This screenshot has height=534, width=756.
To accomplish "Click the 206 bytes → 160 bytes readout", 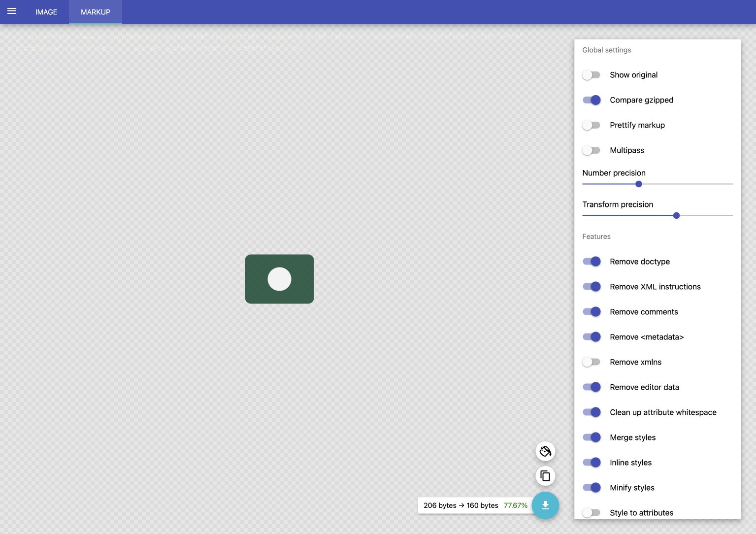I will pos(461,505).
